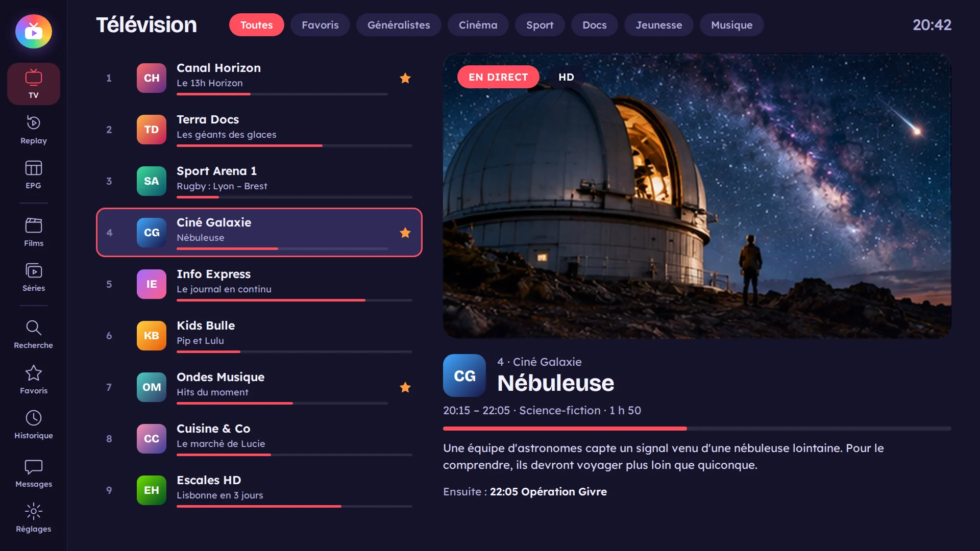The image size is (980, 551).
Task: Open Replay in the sidebar
Action: [34, 130]
